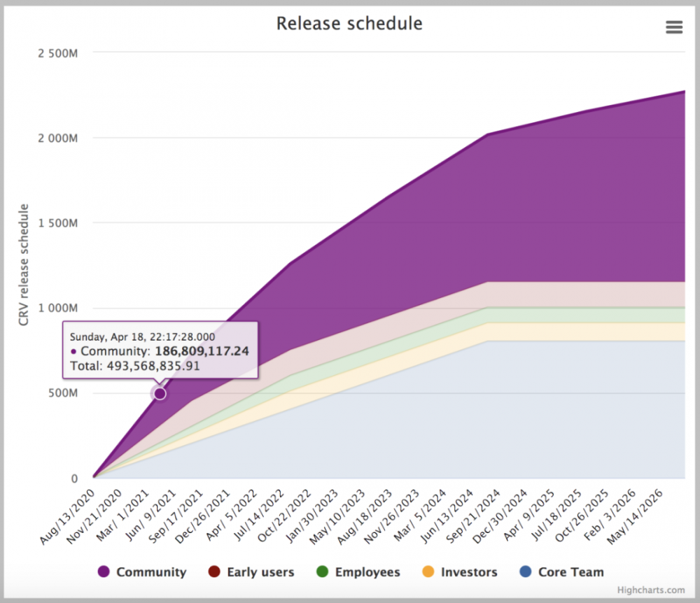Click the dark red Early users legend dot

214,572
